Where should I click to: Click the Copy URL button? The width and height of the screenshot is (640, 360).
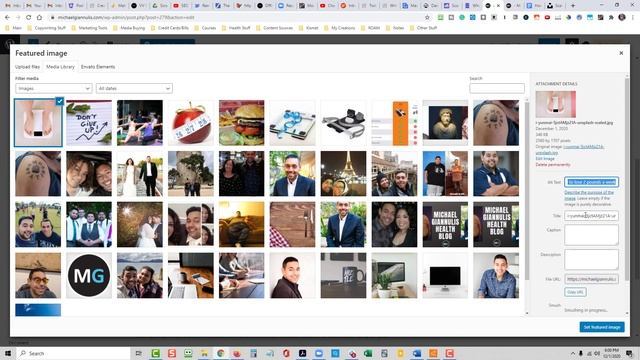pyautogui.click(x=575, y=292)
